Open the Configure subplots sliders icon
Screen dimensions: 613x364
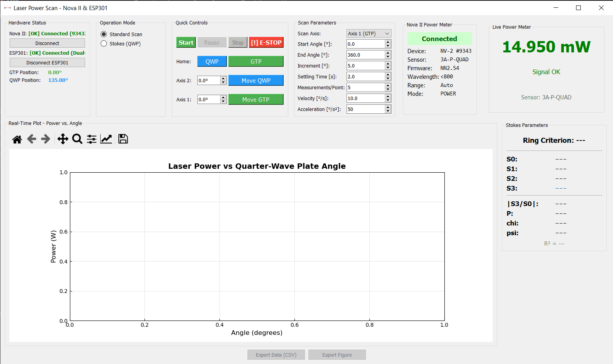92,139
